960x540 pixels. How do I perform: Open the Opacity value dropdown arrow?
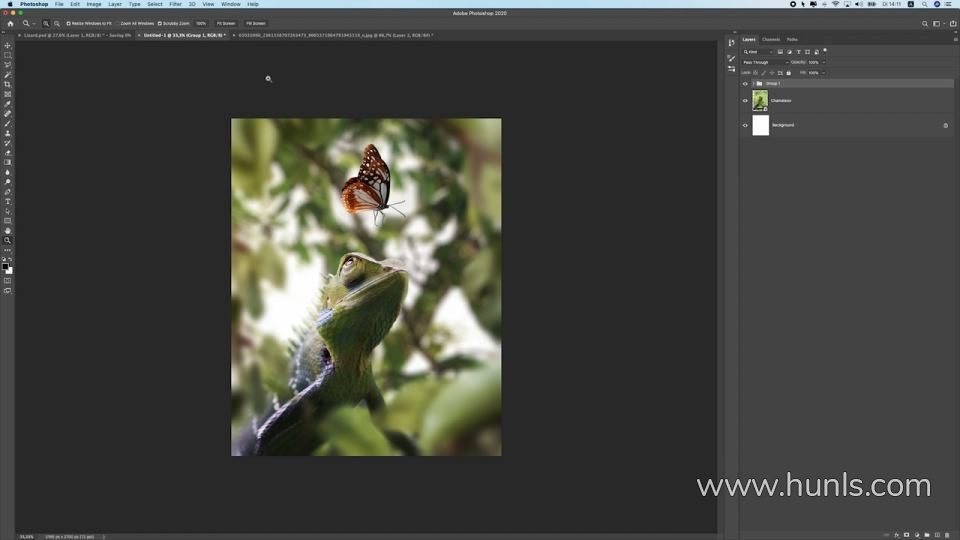(823, 62)
